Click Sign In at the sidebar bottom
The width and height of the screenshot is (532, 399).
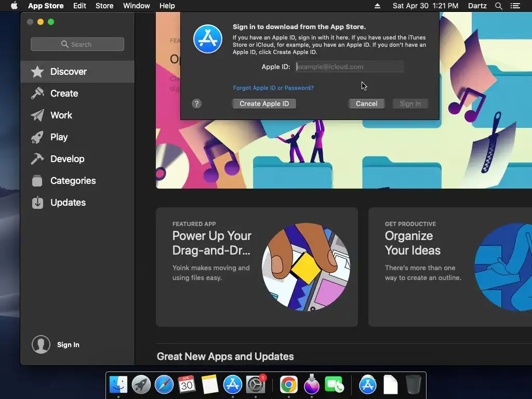pyautogui.click(x=68, y=345)
